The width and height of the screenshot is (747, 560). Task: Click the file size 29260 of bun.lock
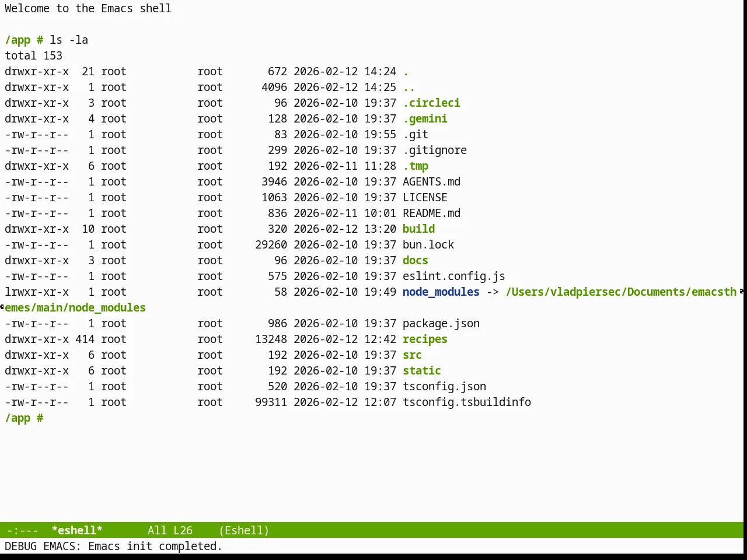[271, 245]
